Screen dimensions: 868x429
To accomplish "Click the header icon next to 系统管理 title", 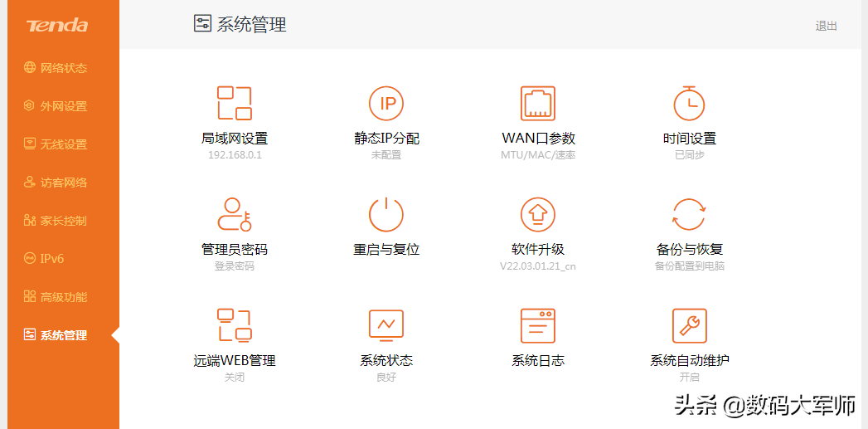I will (x=202, y=23).
